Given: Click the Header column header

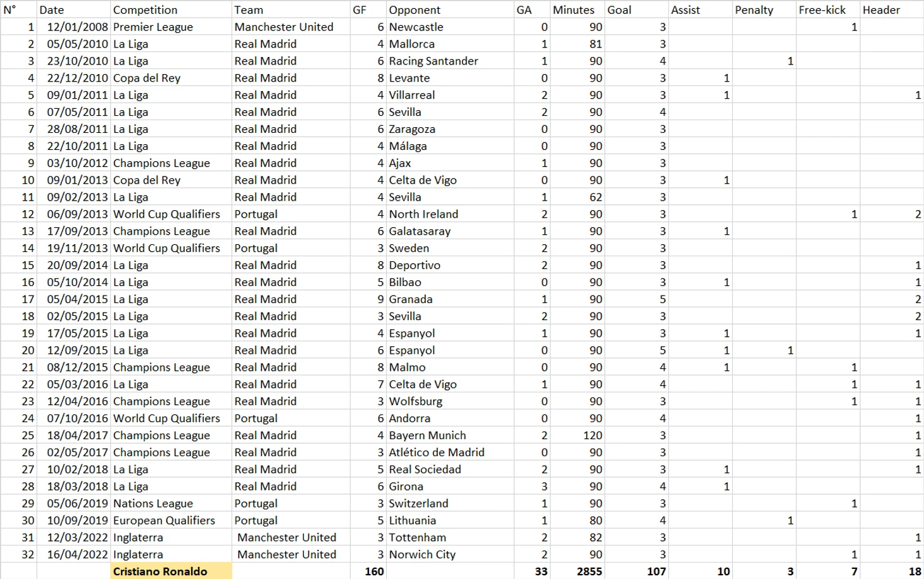Looking at the screenshot, I should pyautogui.click(x=892, y=9).
